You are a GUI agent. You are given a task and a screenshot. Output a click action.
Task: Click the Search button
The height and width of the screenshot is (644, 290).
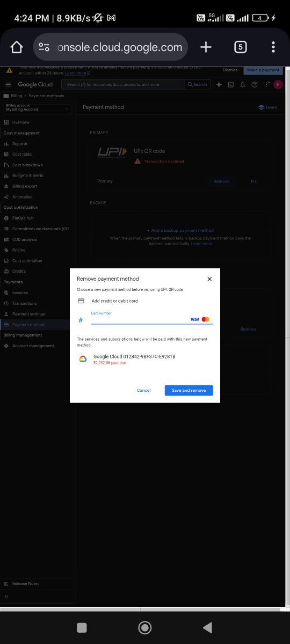(x=197, y=84)
